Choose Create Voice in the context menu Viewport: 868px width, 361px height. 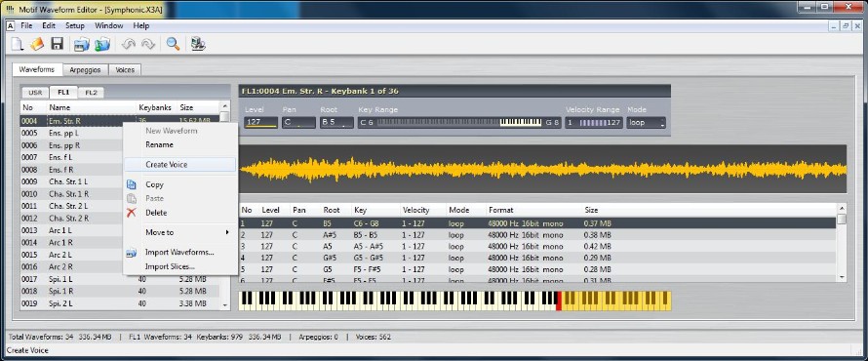coord(180,165)
